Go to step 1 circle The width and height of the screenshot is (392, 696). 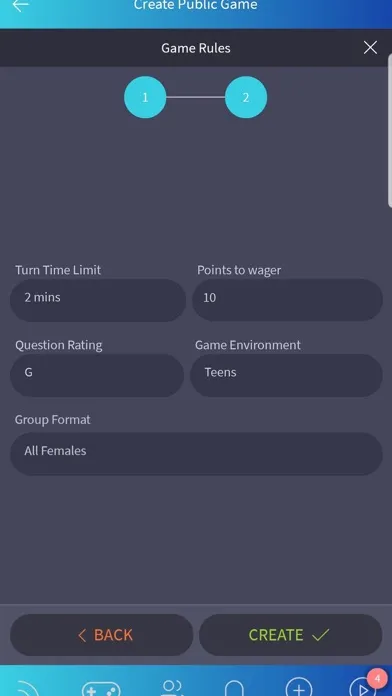(x=145, y=97)
